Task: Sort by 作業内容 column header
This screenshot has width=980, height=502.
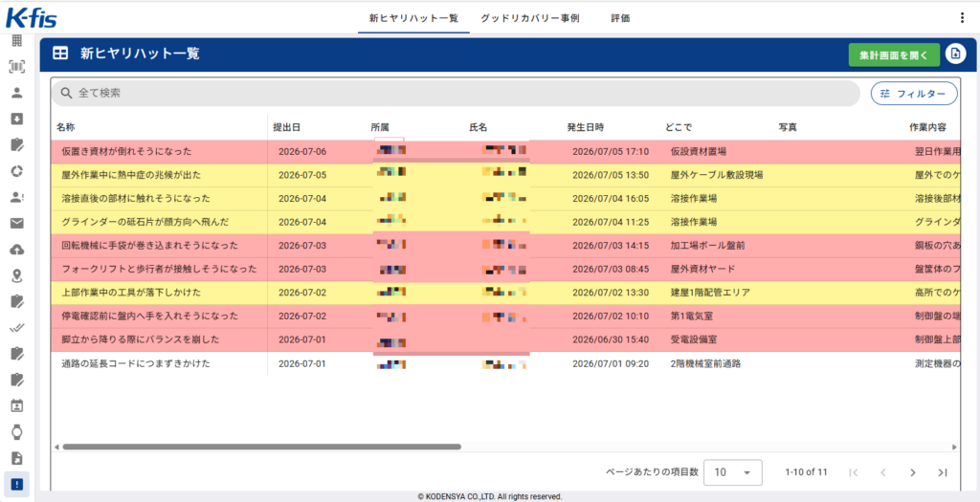Action: pyautogui.click(x=927, y=127)
